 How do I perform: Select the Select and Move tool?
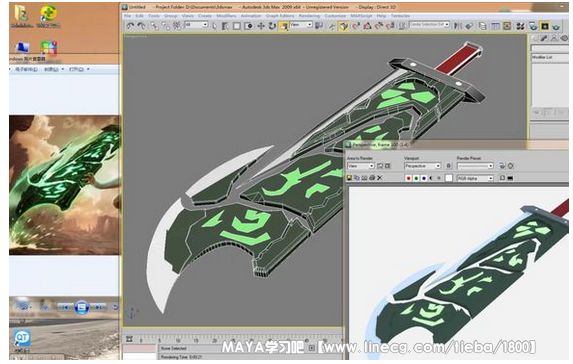click(261, 26)
